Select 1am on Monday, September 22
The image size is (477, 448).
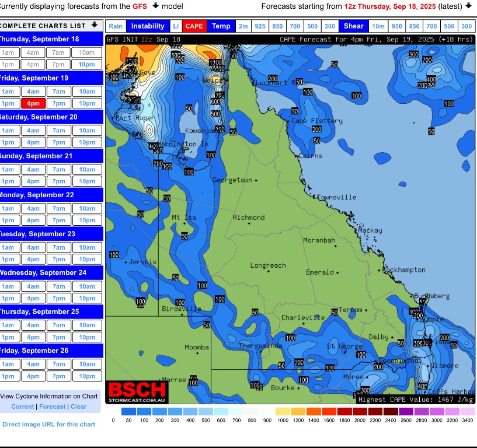[x=8, y=208]
